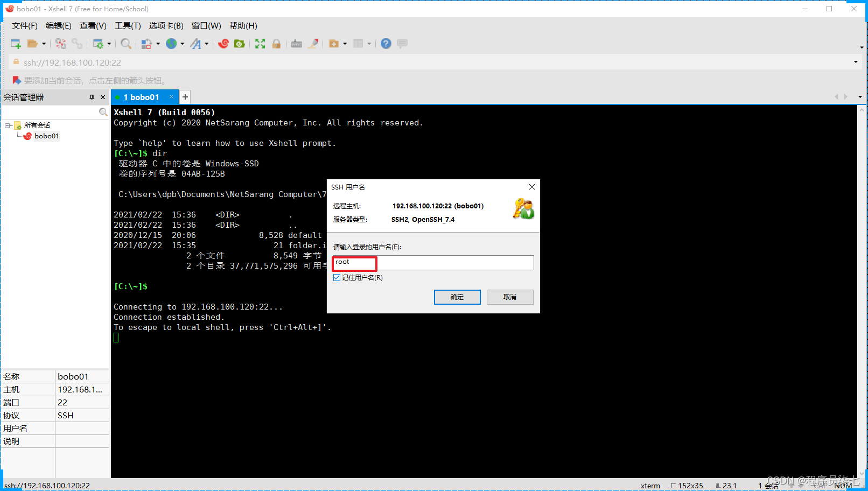Open the Encoding globe dropdown arrow
Image resolution: width=868 pixels, height=491 pixels.
pos(182,44)
